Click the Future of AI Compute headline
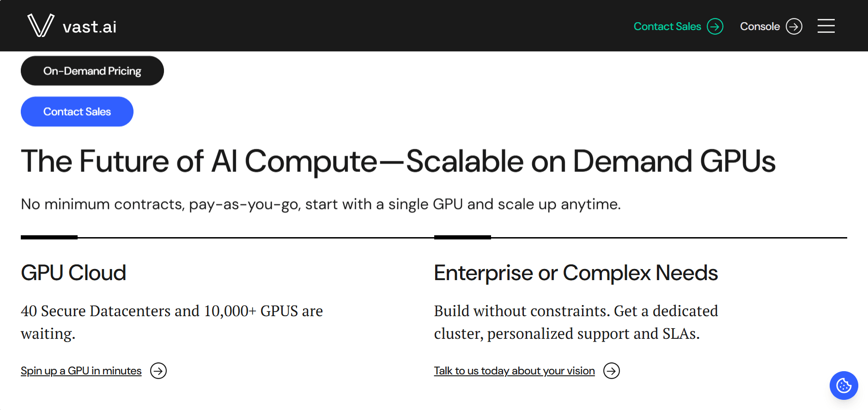 398,161
